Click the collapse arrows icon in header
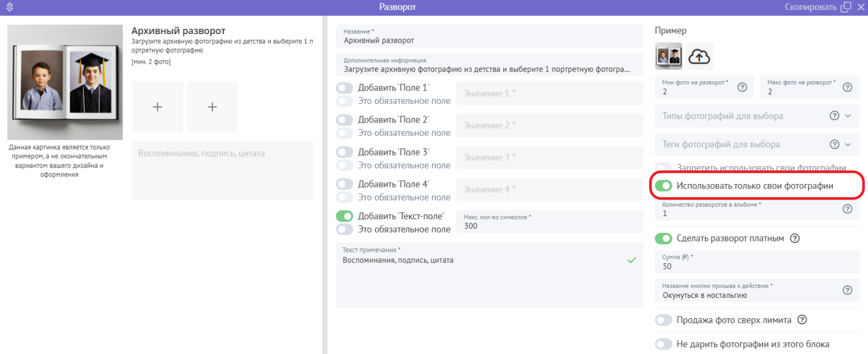 point(9,7)
